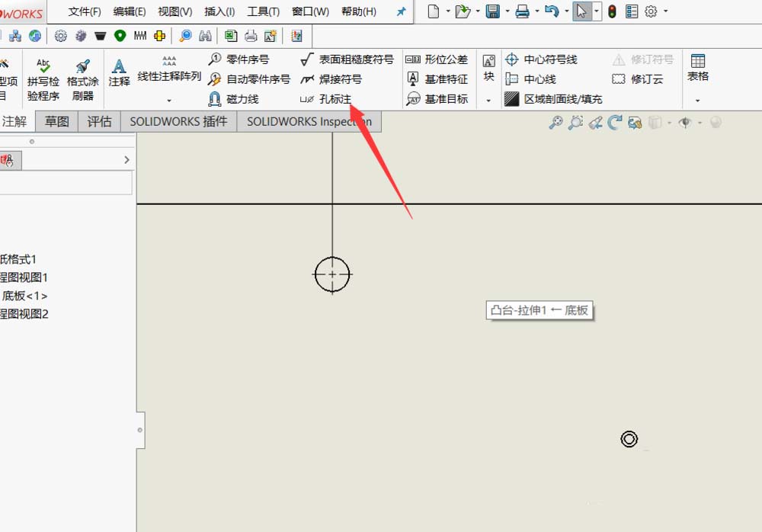This screenshot has height=532, width=762.
Task: Click the New document icon
Action: 434,11
